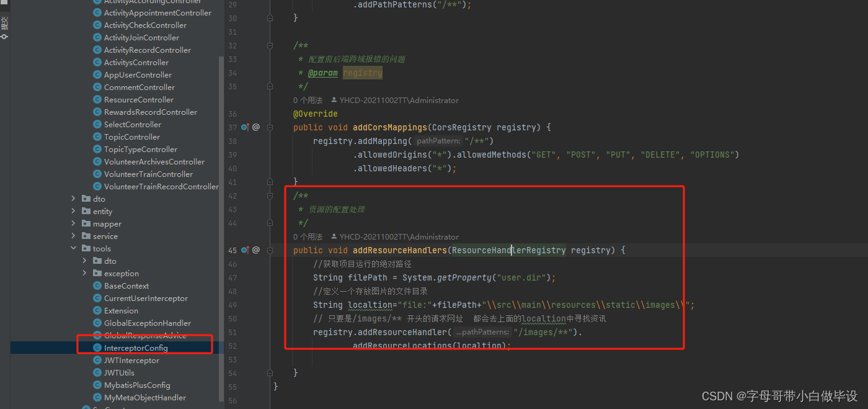Click the class icon of MyMetaObjectHandler
868x409 pixels.
pyautogui.click(x=97, y=397)
